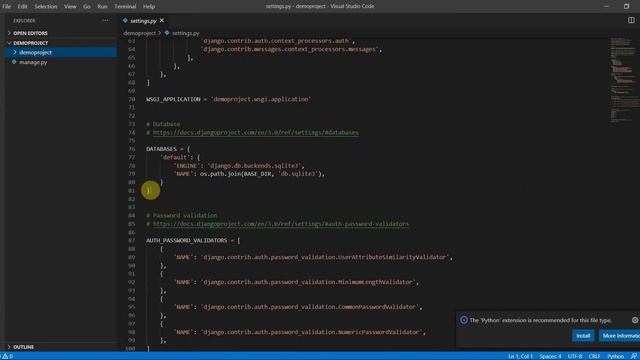Collapse the DEMOPROJECT section

60,43
